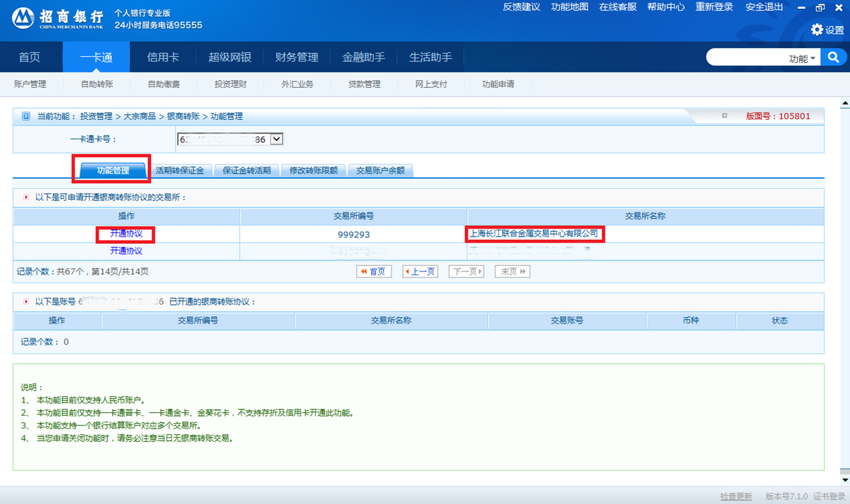Click 检查更新 in the status bar
This screenshot has height=504, width=850.
coord(736,497)
